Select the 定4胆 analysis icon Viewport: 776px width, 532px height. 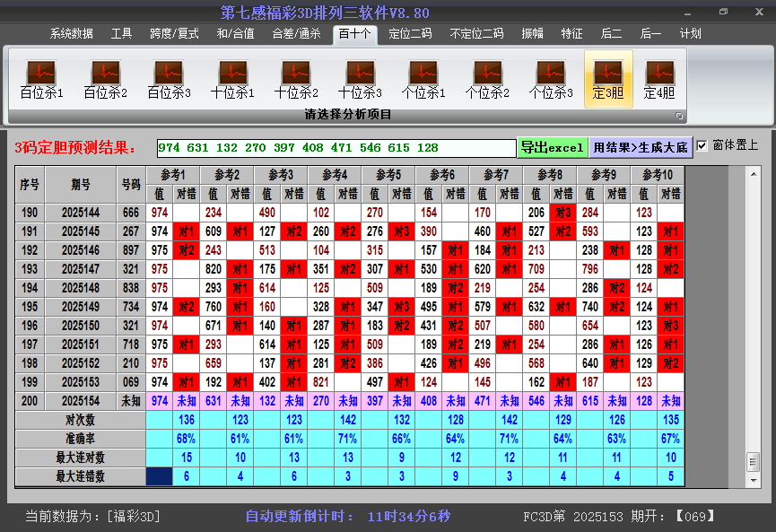pyautogui.click(x=659, y=79)
